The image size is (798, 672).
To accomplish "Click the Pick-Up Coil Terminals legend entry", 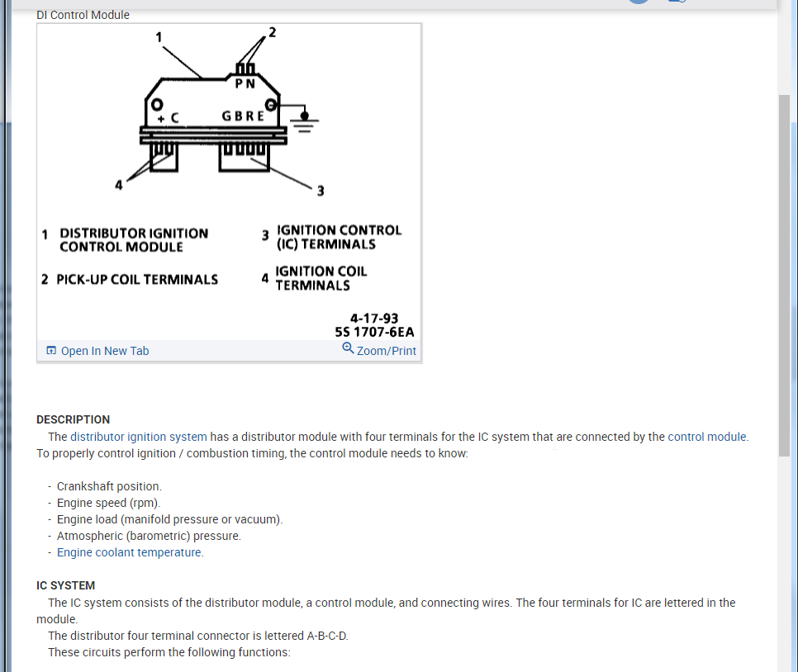I will pos(130,279).
